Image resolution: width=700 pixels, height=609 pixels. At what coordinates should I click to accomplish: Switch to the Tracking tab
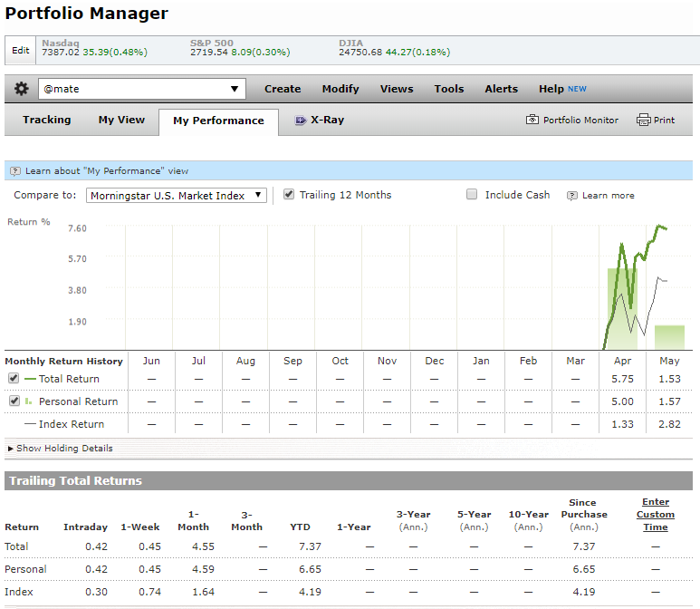[x=47, y=120]
